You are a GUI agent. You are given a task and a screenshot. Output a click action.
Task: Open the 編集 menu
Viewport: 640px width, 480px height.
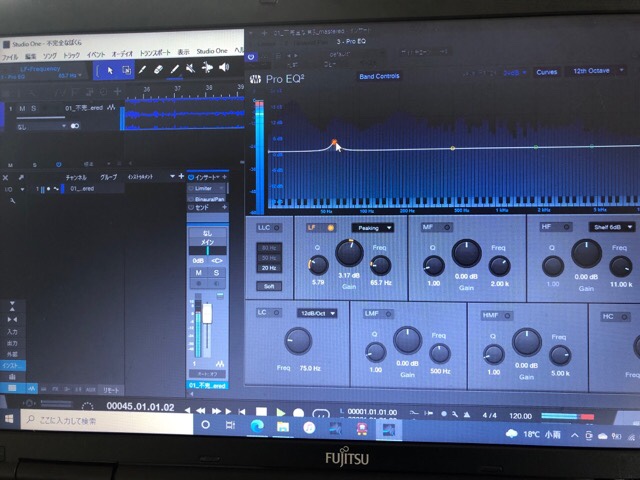tap(31, 56)
